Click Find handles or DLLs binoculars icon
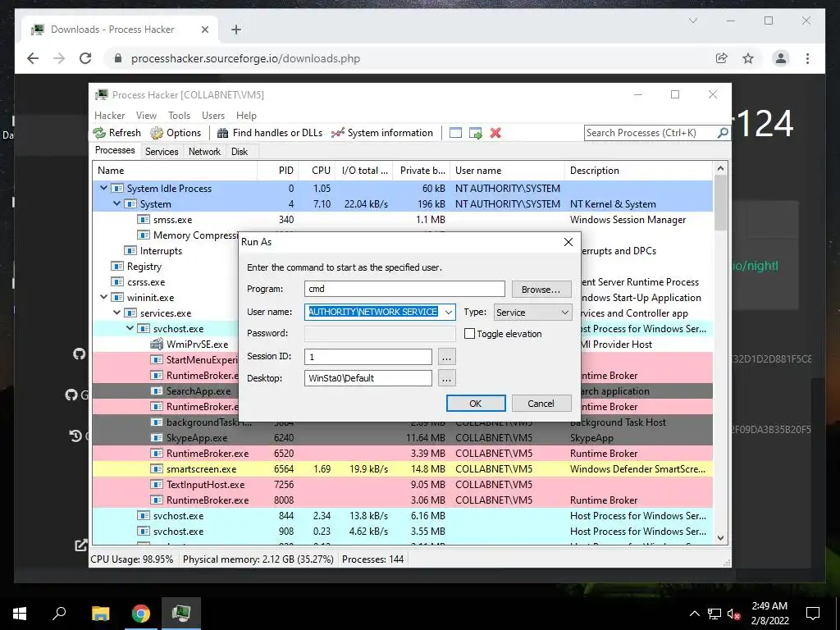 223,133
